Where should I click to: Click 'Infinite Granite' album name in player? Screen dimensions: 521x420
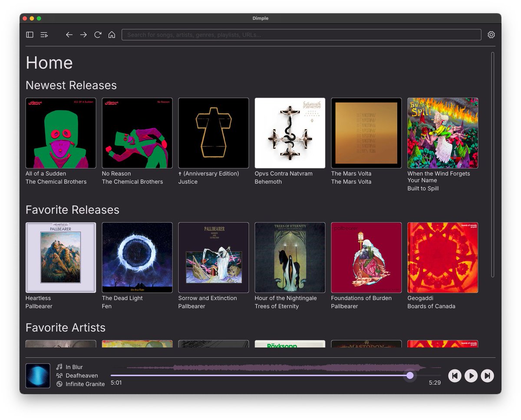click(86, 384)
